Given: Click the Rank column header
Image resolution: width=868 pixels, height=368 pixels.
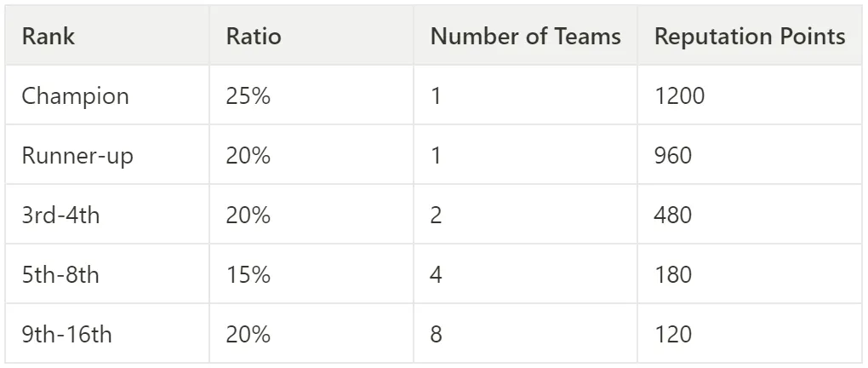Looking at the screenshot, I should click(x=107, y=36).
